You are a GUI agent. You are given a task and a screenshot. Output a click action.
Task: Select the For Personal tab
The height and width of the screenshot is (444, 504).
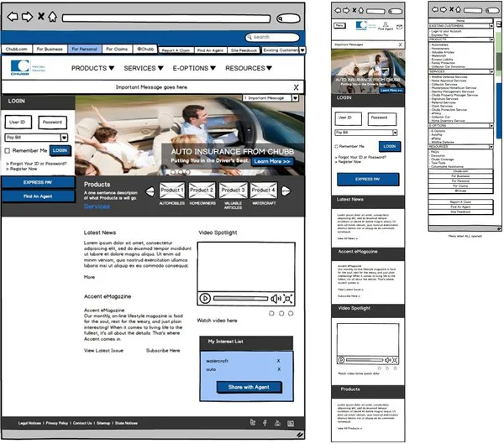tap(85, 49)
